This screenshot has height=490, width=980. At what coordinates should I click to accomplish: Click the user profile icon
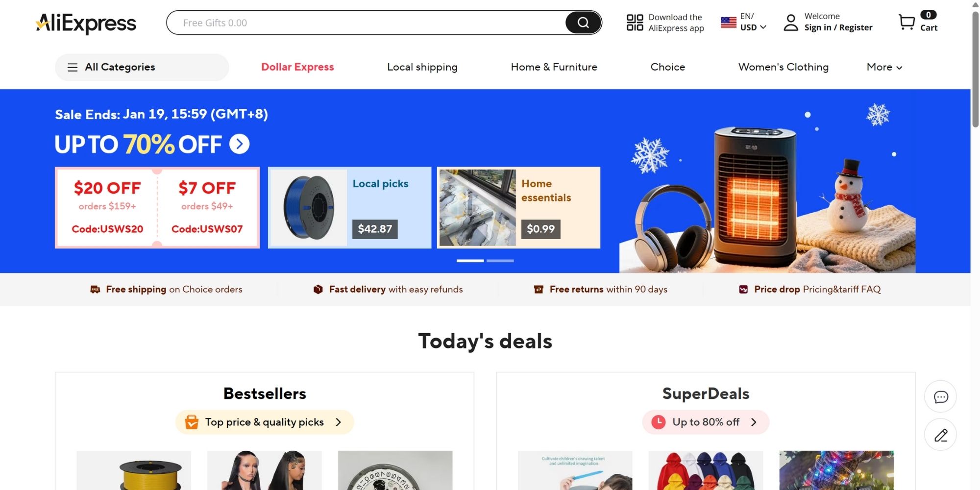pos(790,23)
